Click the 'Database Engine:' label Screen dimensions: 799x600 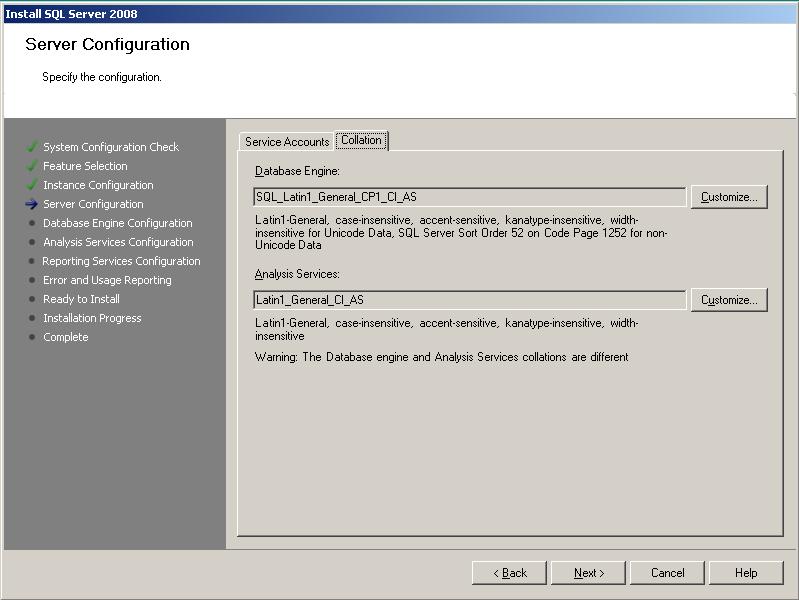click(297, 171)
